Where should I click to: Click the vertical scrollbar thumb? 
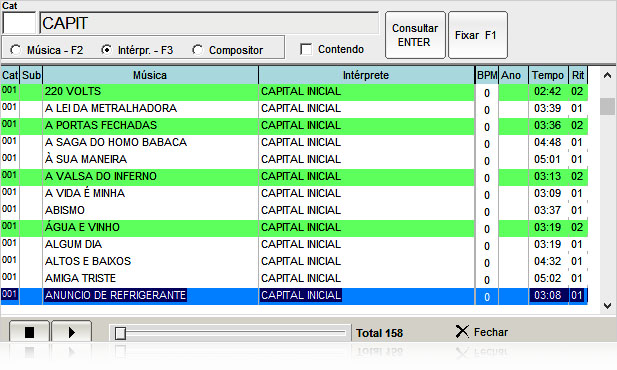607,106
